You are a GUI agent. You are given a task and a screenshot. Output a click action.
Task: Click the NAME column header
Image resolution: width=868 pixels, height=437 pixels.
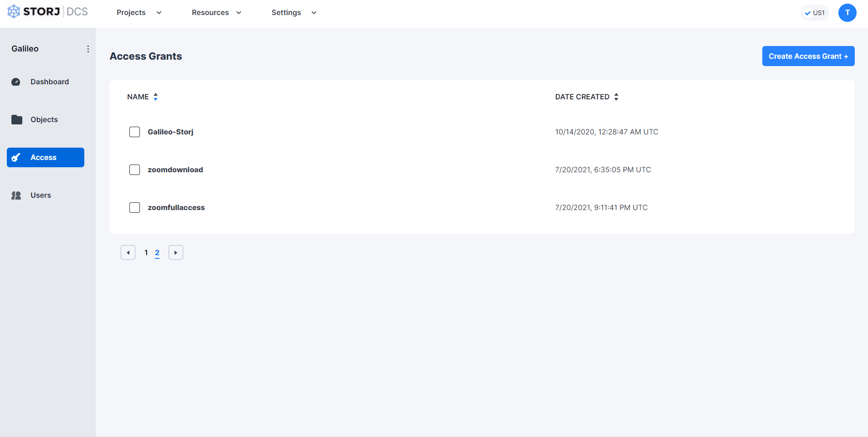coord(138,97)
